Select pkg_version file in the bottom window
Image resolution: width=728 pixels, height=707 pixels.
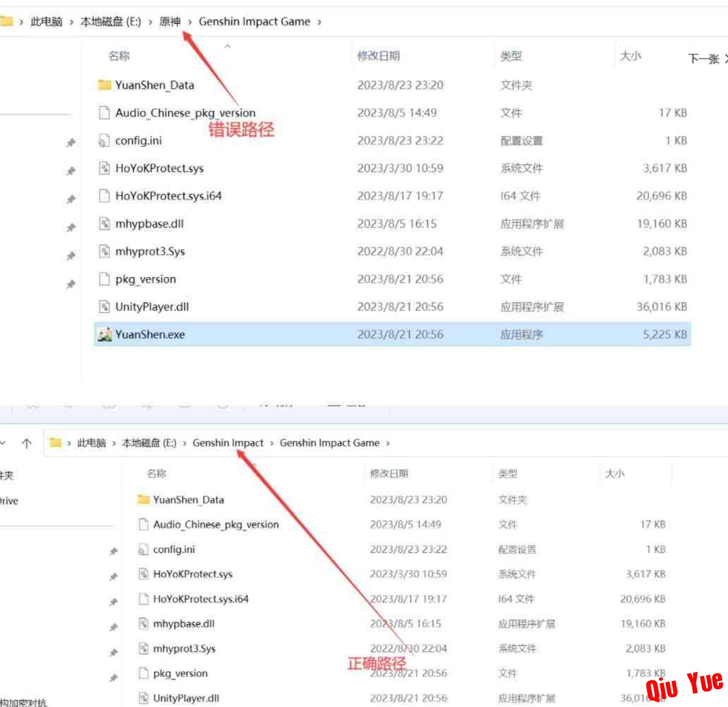pos(180,673)
